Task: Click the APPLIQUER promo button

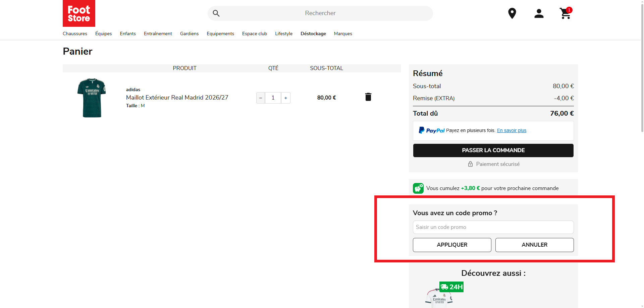Action: click(452, 245)
